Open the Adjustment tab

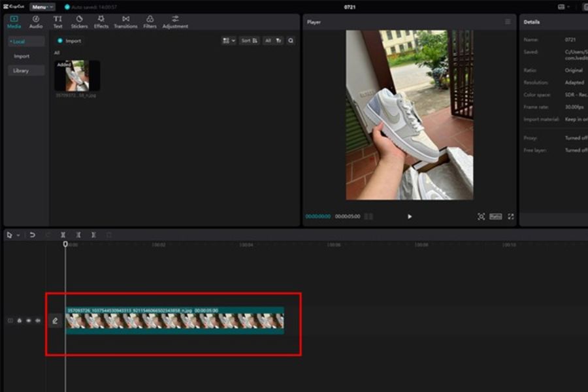point(175,22)
